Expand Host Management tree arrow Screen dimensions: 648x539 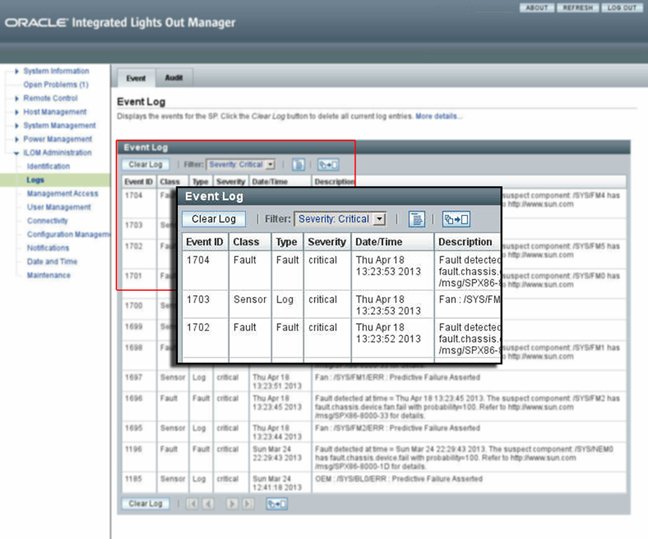point(17,112)
